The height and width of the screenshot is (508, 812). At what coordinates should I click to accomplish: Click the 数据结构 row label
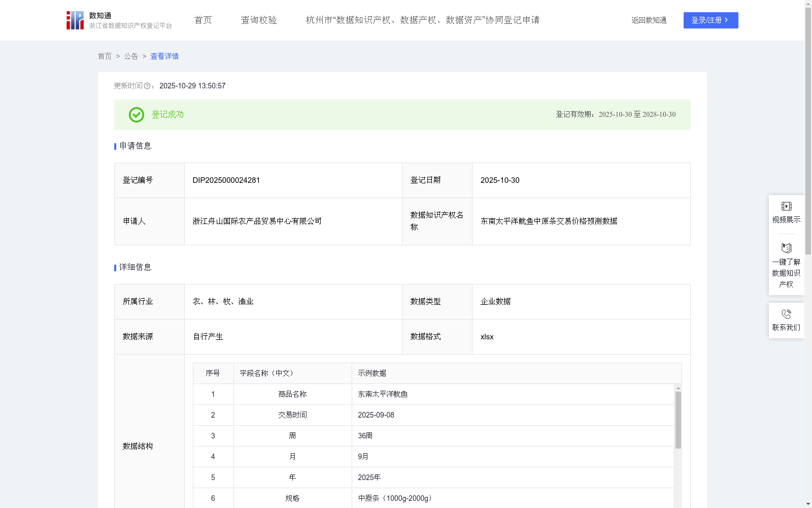138,447
